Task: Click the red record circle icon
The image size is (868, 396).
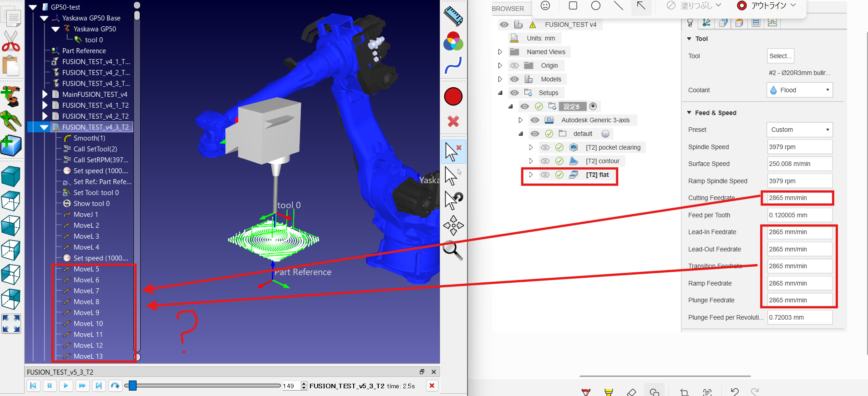Action: pos(453,97)
